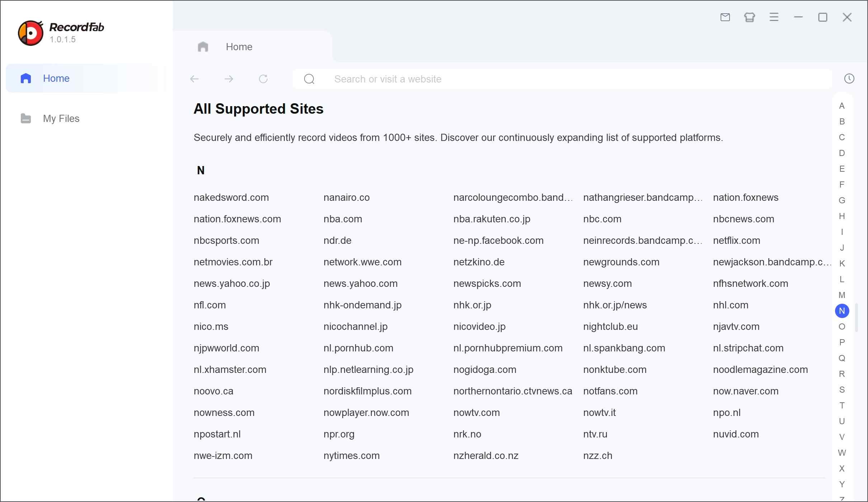The width and height of the screenshot is (868, 502).
Task: Open nbcsports.com site link
Action: (x=226, y=241)
